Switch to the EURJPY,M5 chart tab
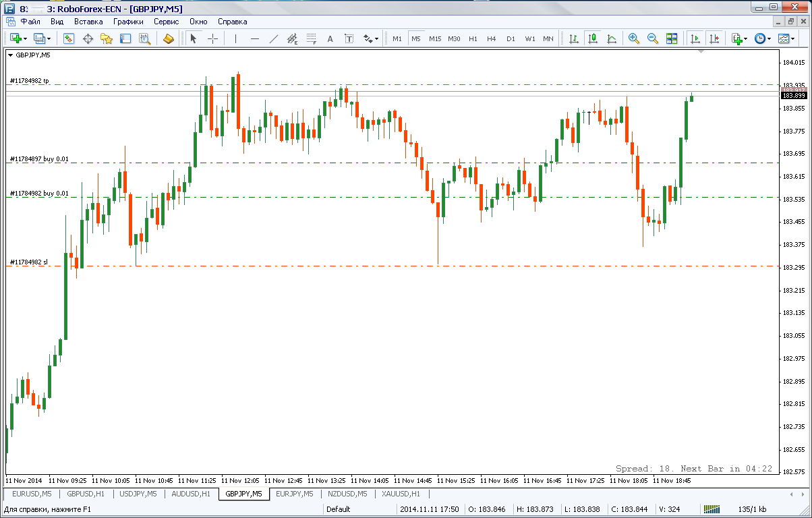Screen dimensions: 812x518 tap(295, 494)
